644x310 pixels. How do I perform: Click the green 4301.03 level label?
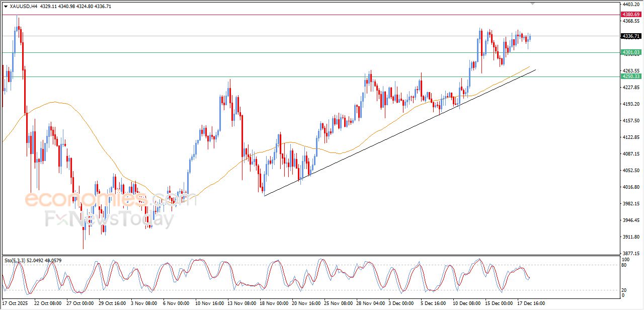point(631,52)
